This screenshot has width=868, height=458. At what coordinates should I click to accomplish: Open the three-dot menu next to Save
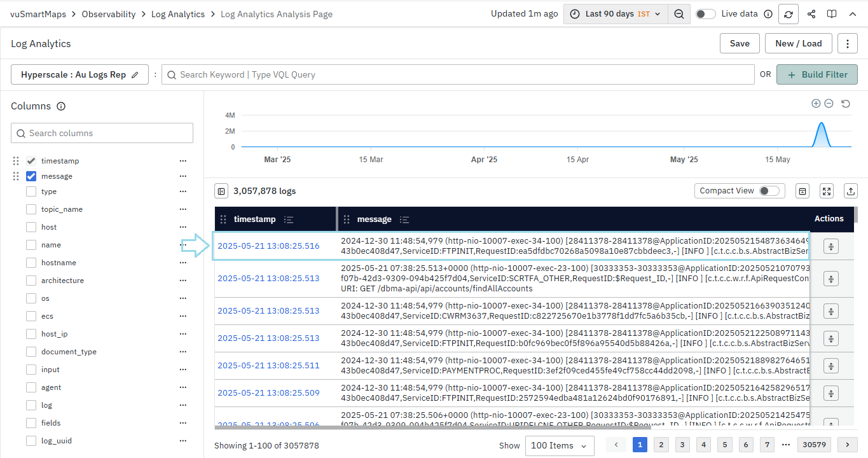coord(848,43)
